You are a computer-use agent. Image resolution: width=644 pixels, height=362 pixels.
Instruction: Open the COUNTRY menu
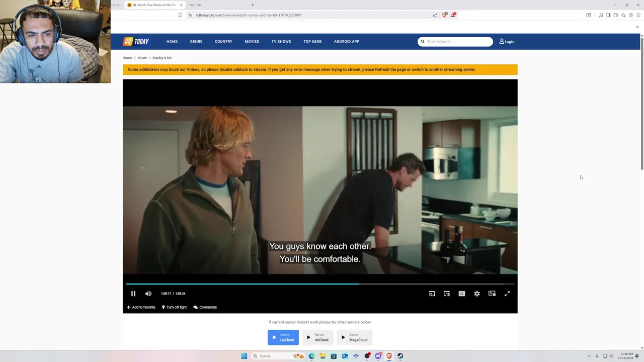[223, 42]
